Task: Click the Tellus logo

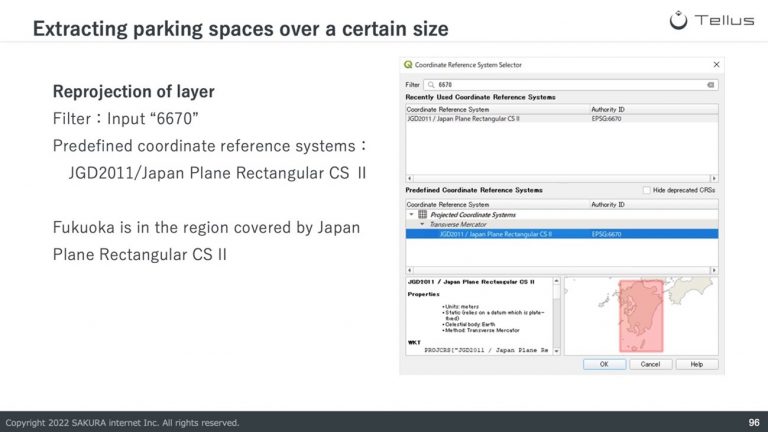Action: pyautogui.click(x=712, y=20)
